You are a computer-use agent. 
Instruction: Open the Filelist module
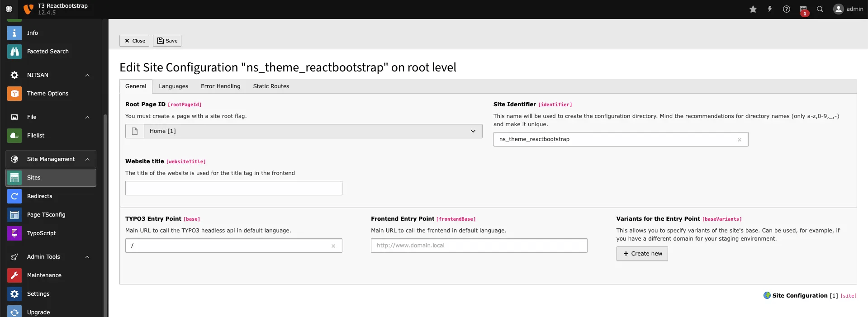click(51, 136)
